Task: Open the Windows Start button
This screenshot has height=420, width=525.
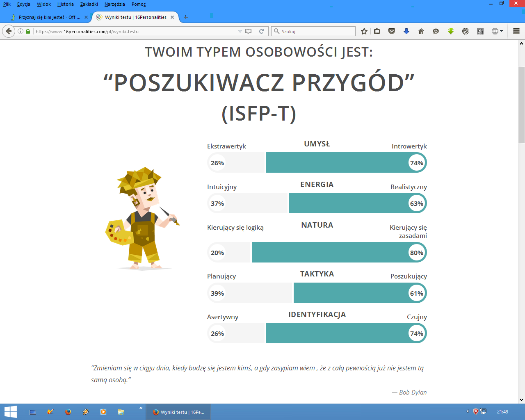Action: (x=10, y=412)
